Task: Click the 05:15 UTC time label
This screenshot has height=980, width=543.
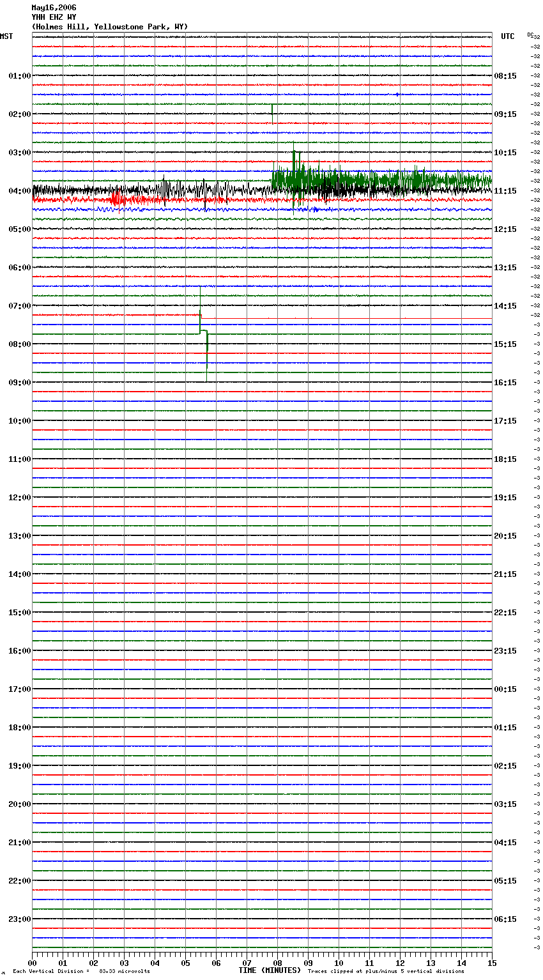Action: [505, 881]
